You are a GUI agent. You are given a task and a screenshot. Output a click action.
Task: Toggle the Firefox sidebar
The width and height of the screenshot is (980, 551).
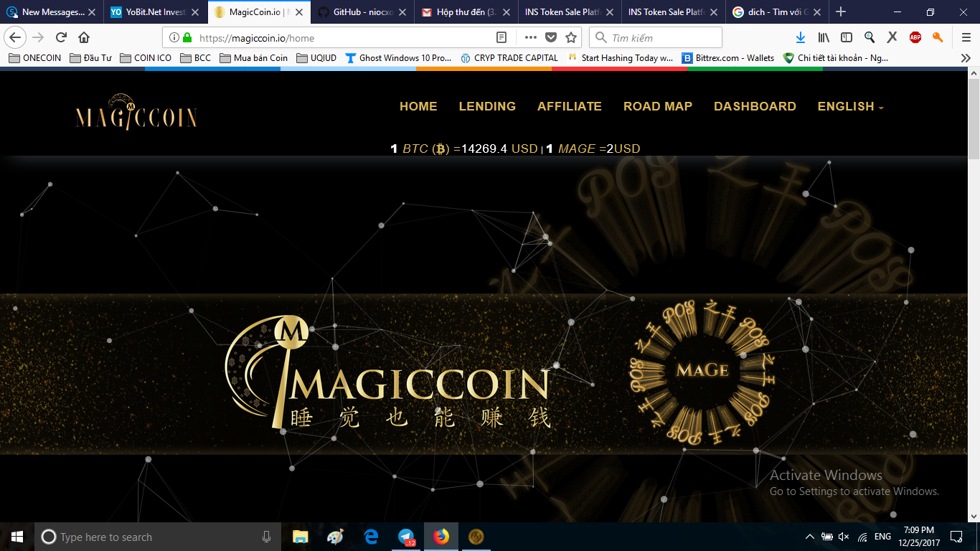(x=847, y=37)
